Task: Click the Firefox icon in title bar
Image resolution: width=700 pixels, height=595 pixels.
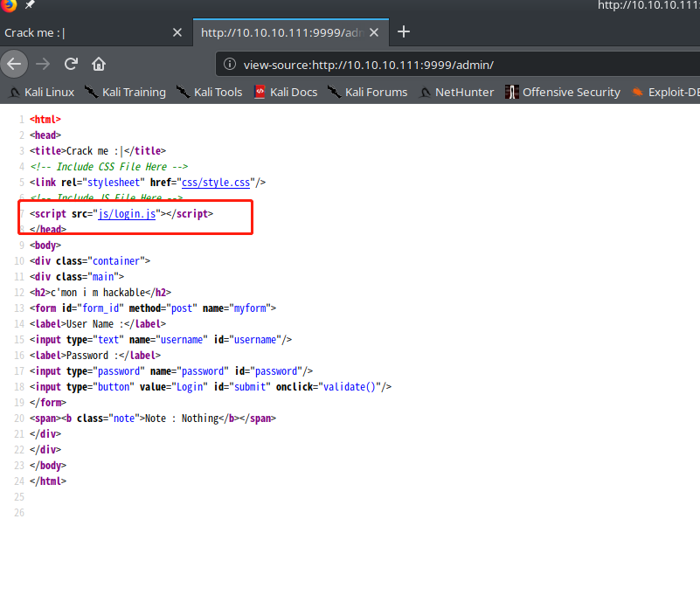Action: click(9, 5)
